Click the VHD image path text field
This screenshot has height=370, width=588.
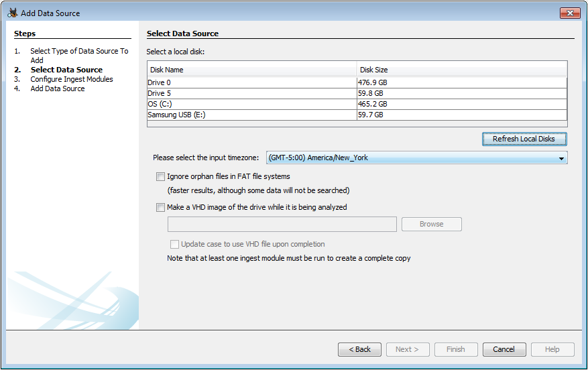[x=282, y=224]
